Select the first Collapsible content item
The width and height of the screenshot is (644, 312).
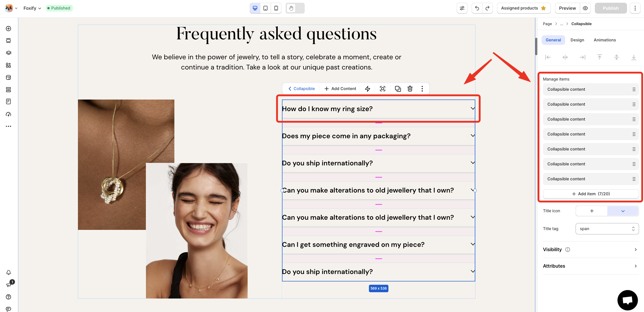pos(591,89)
